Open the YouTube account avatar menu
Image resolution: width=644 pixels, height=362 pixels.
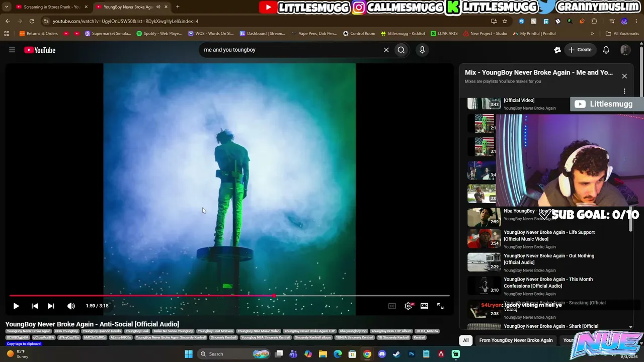click(x=625, y=50)
